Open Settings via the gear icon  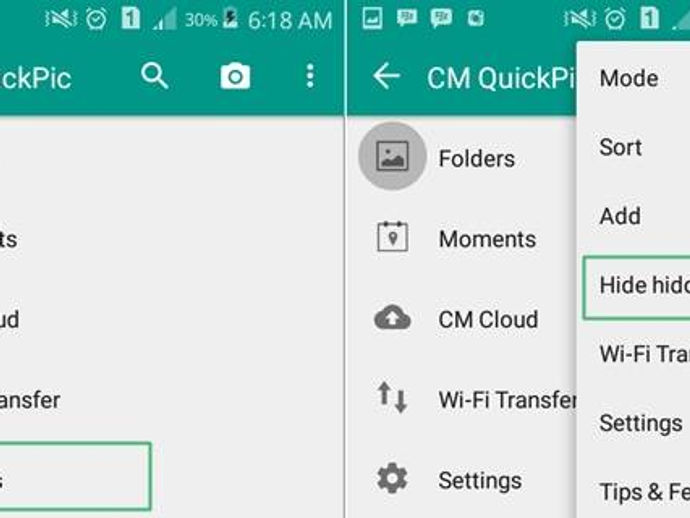[392, 478]
